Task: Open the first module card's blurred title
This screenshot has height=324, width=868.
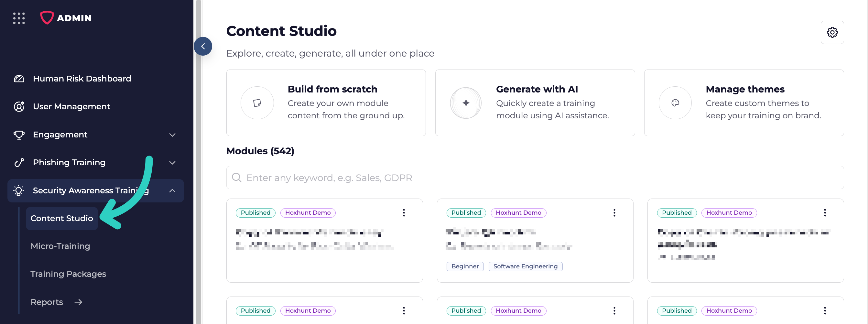Action: [x=310, y=232]
